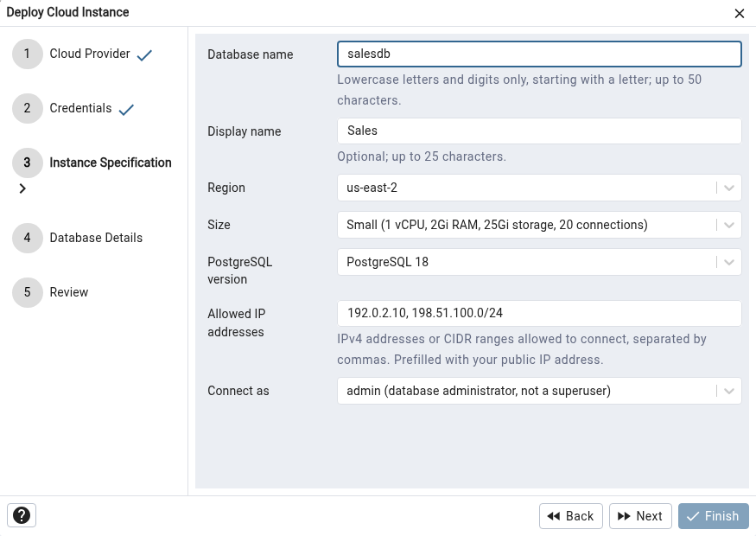Click the Size label
The width and height of the screenshot is (756, 536).
(219, 225)
